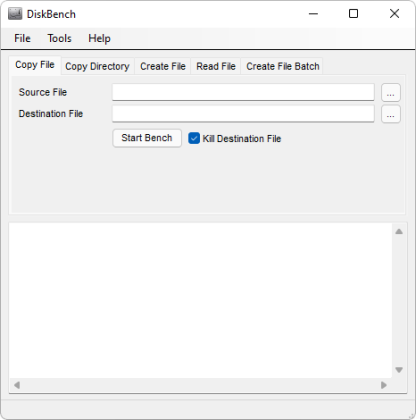Open the Help menu

[x=99, y=38]
